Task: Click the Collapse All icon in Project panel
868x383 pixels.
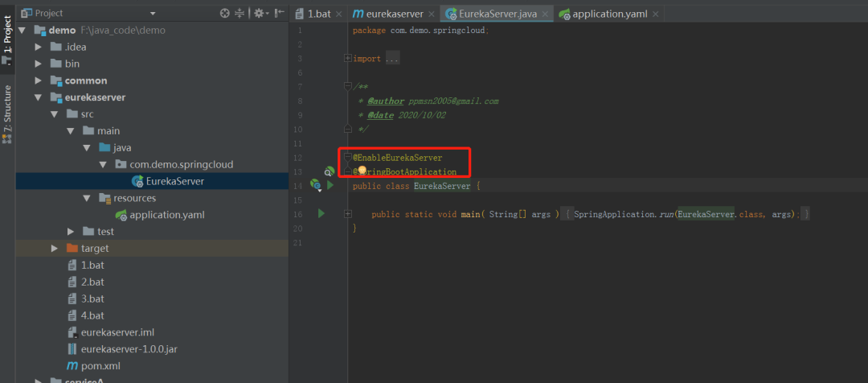Action: [x=240, y=13]
